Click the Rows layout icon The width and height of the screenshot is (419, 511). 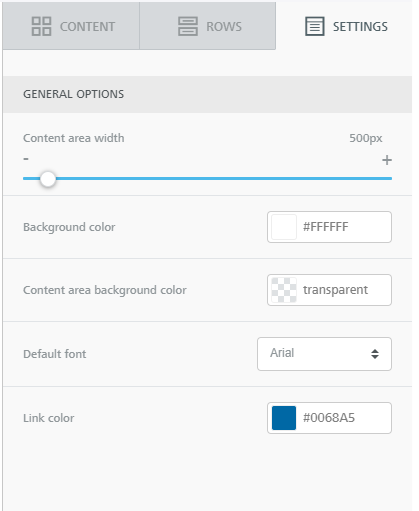point(188,26)
